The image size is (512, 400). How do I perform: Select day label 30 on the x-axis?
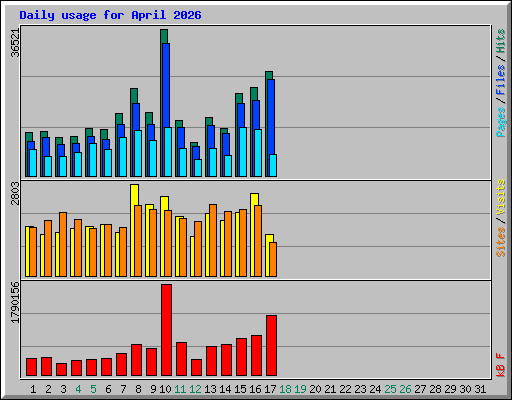[x=465, y=389]
